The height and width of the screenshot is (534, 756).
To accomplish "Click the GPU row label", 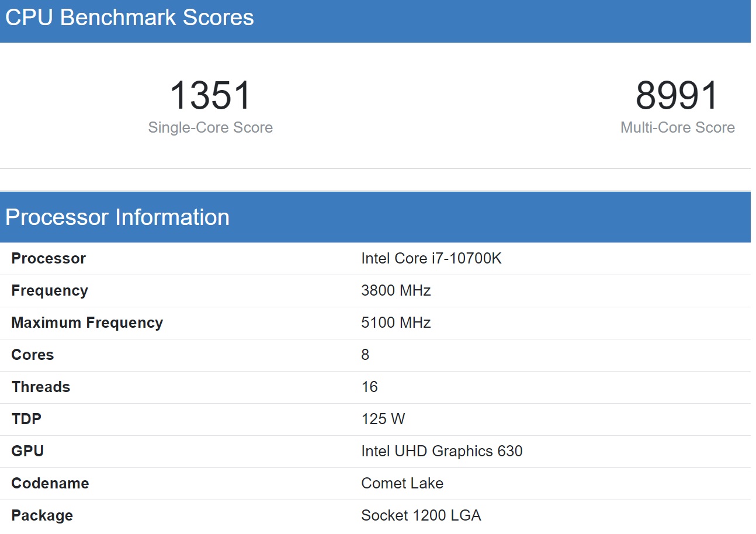I will [x=27, y=451].
